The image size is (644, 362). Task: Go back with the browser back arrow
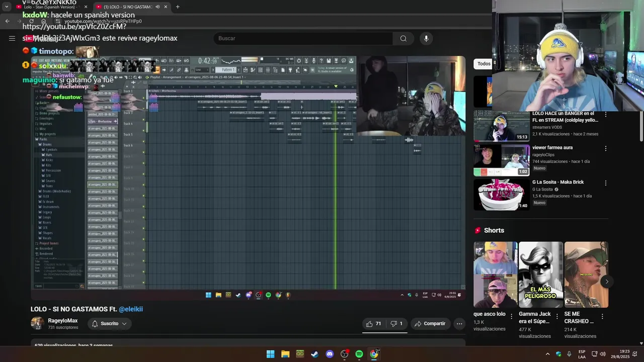pyautogui.click(x=7, y=21)
